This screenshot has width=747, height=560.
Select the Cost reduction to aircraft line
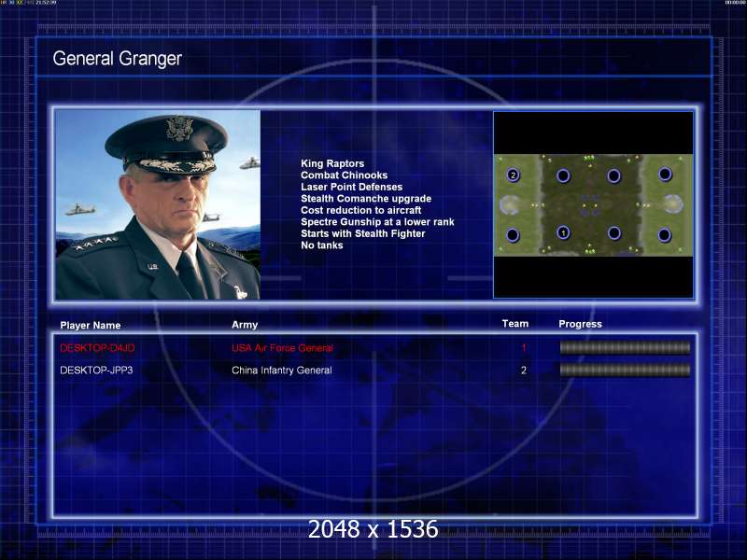pyautogui.click(x=361, y=210)
